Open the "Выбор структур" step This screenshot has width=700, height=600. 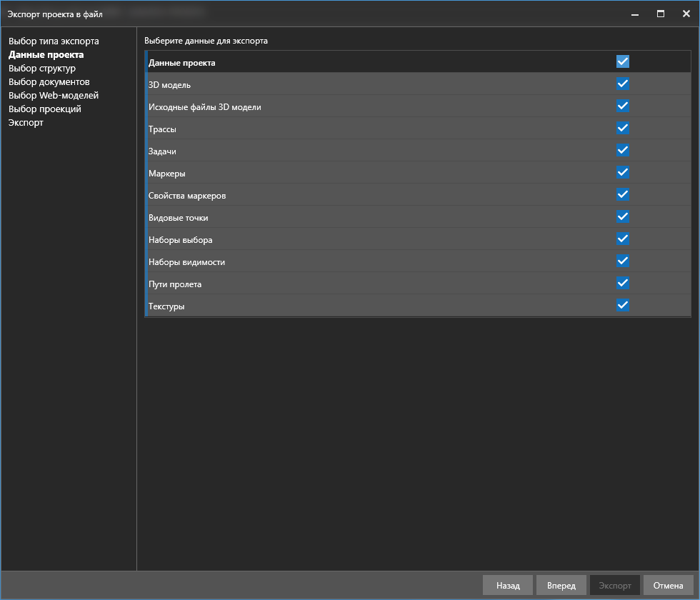point(42,69)
